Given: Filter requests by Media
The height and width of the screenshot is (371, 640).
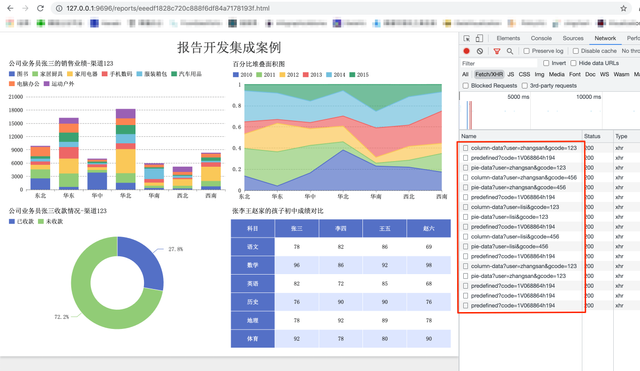Looking at the screenshot, I should (x=557, y=74).
